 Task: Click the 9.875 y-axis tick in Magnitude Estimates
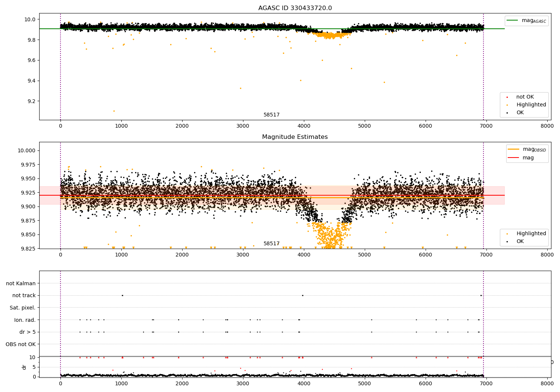tap(28, 221)
